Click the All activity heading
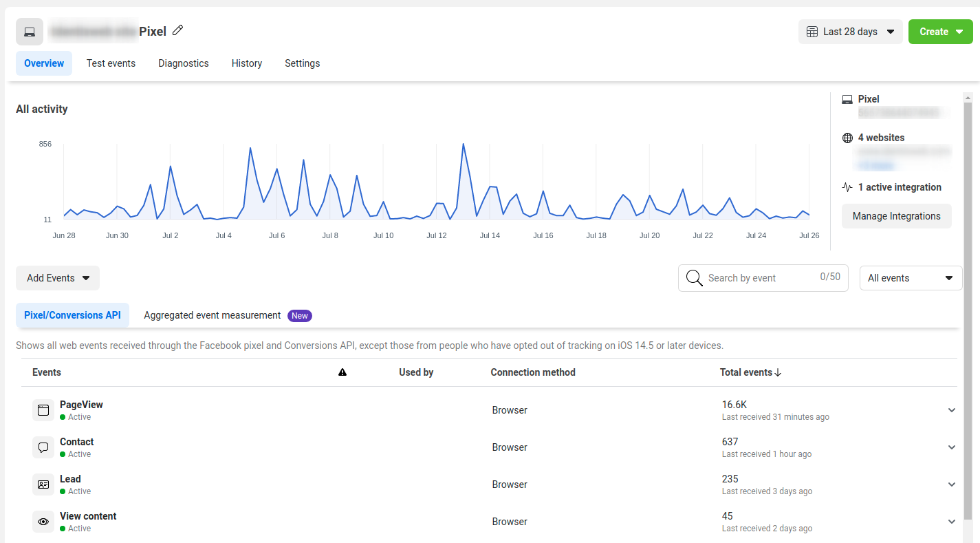 click(x=42, y=109)
